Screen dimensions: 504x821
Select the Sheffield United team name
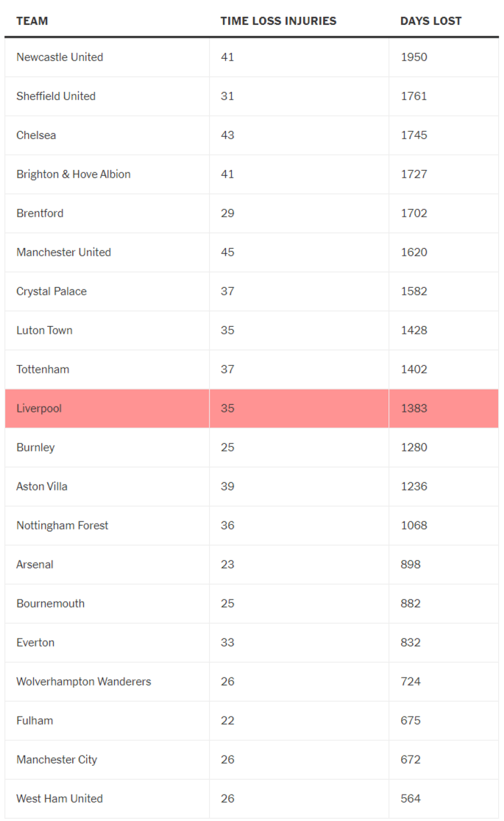coord(56,96)
